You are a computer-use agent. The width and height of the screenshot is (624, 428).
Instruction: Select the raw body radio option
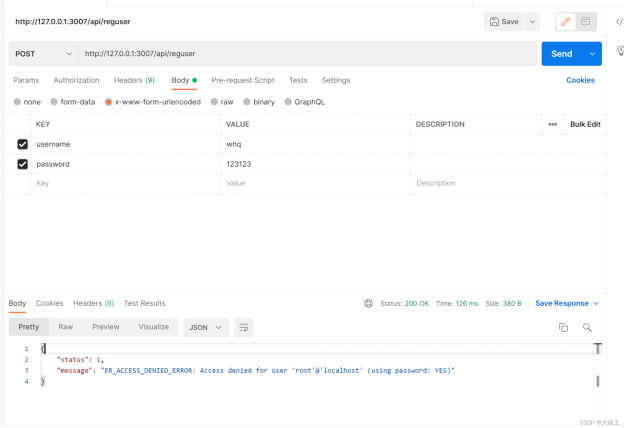point(215,102)
